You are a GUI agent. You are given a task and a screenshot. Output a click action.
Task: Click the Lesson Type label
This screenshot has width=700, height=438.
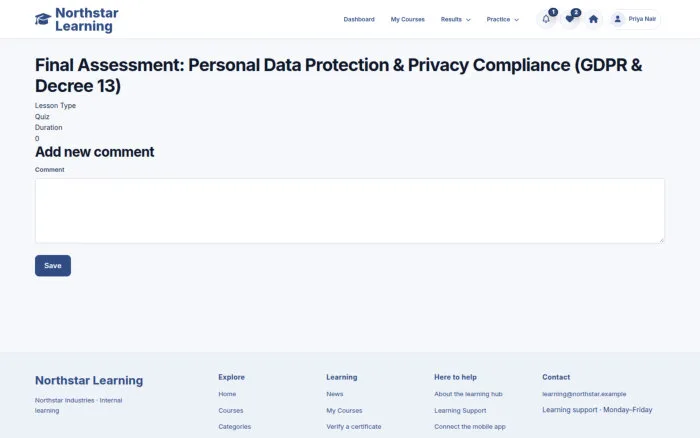point(55,105)
